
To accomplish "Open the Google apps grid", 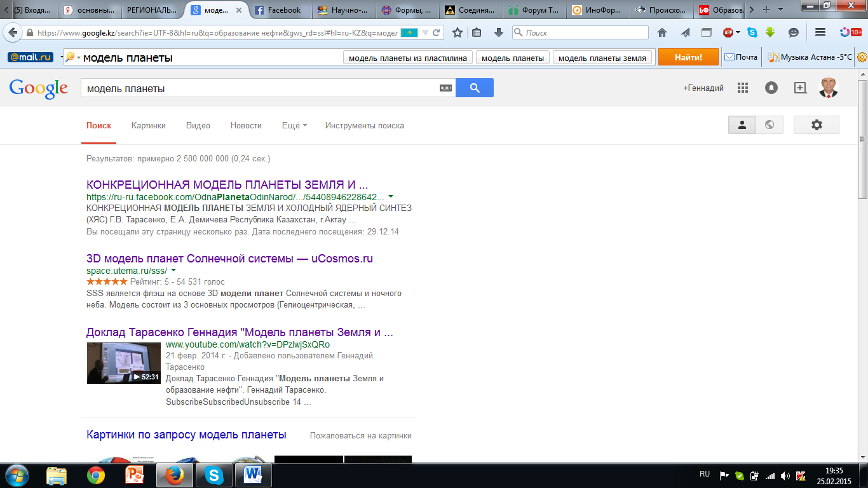I will point(743,88).
